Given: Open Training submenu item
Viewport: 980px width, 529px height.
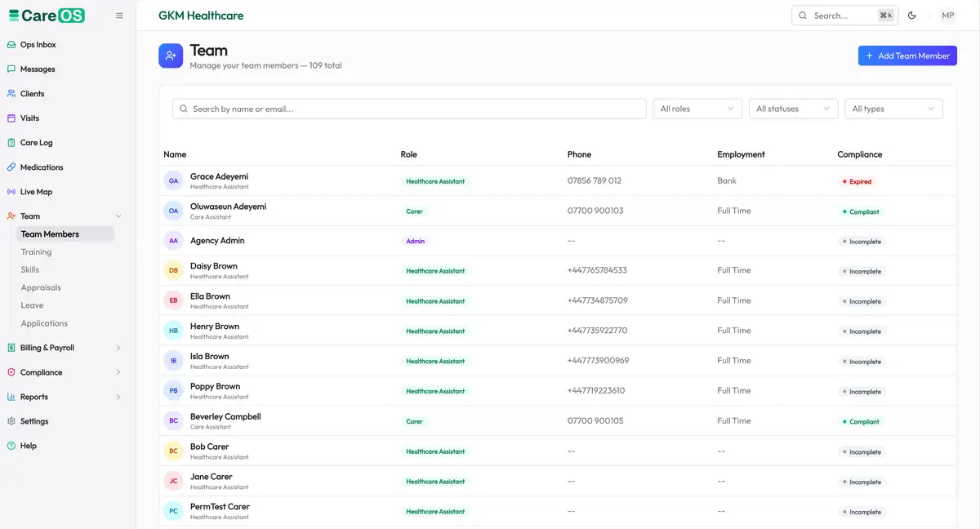Looking at the screenshot, I should [36, 252].
